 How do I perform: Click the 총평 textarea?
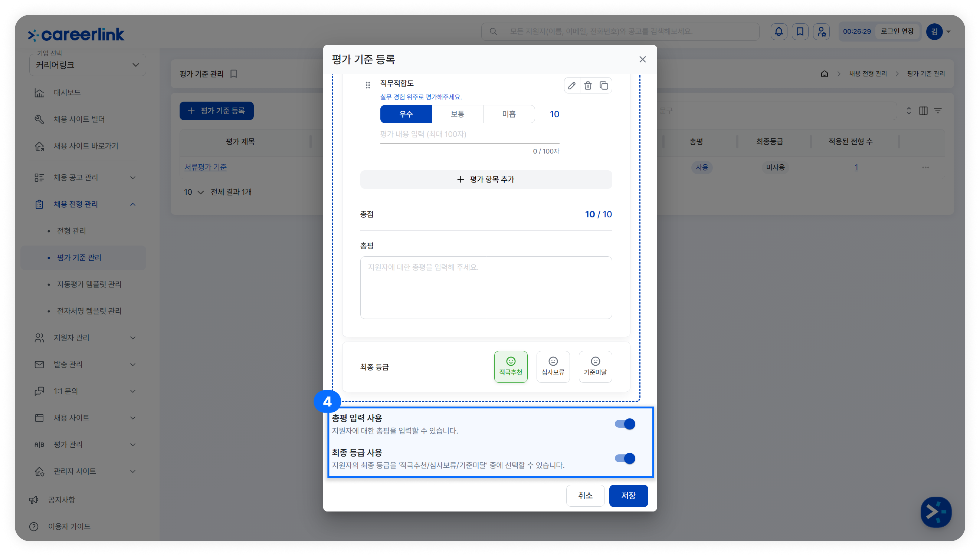pyautogui.click(x=486, y=287)
